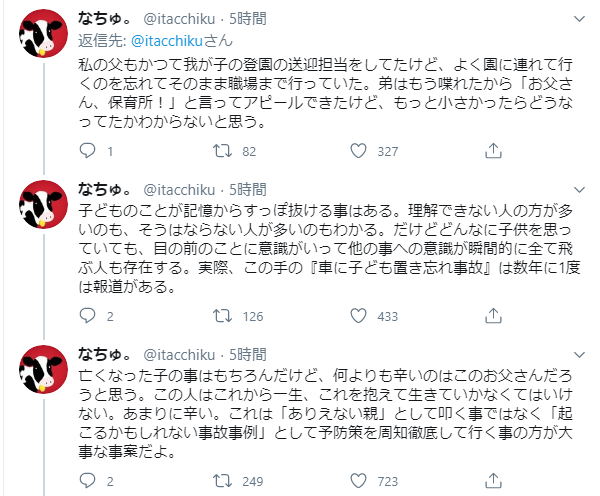Reply to the second tweet with 2 replies
This screenshot has height=496, width=600.
click(x=87, y=316)
